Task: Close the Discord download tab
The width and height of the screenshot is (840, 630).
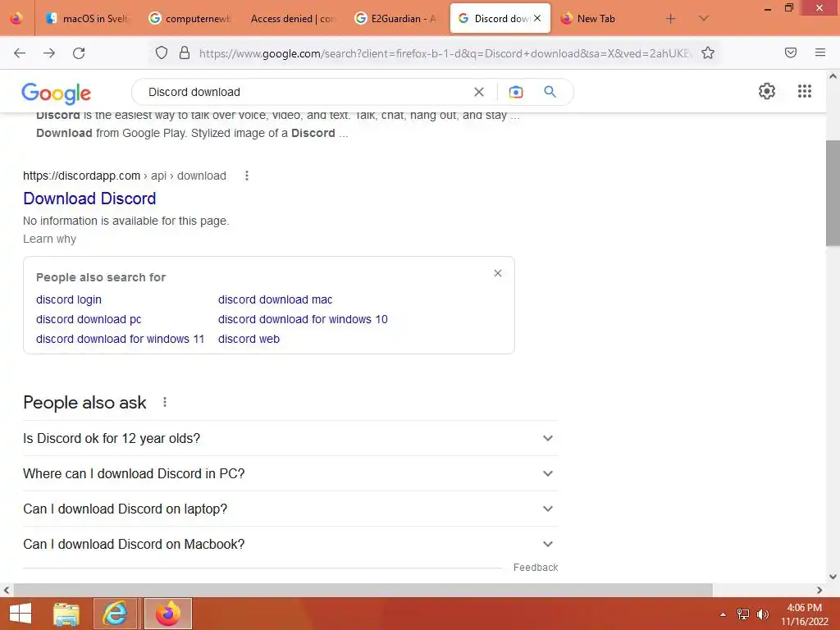Action: 537,18
